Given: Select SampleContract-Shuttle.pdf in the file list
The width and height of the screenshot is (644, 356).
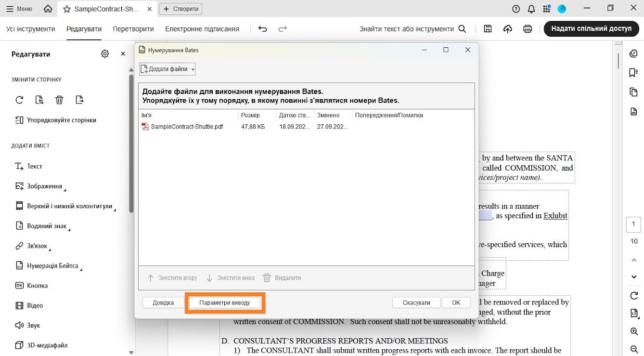Looking at the screenshot, I should pyautogui.click(x=182, y=127).
